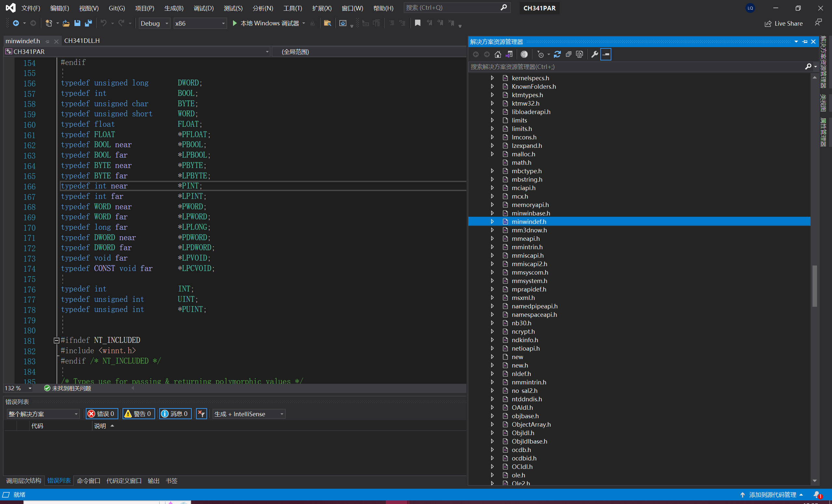Switch to the 输出 bottom tab
The height and width of the screenshot is (504, 832).
[154, 480]
